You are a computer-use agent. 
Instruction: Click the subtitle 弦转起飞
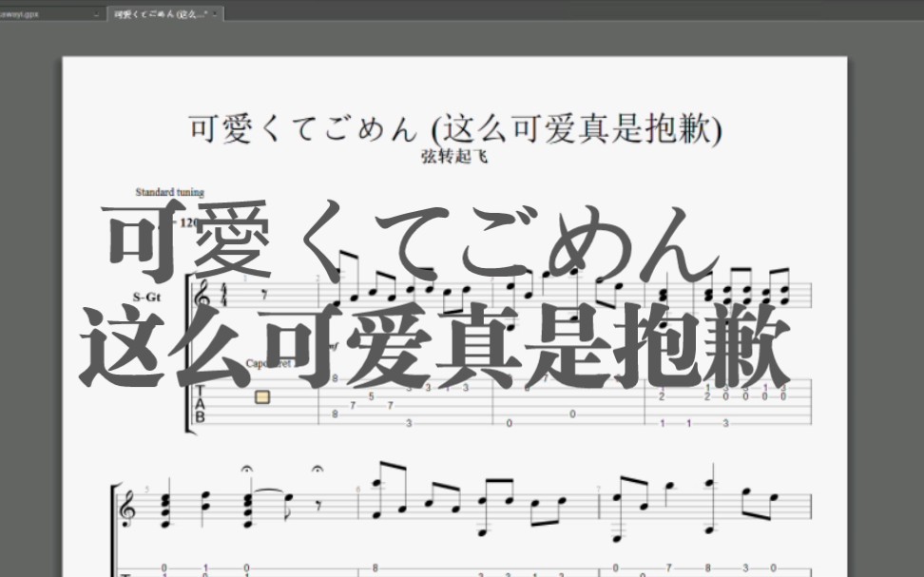pos(454,156)
